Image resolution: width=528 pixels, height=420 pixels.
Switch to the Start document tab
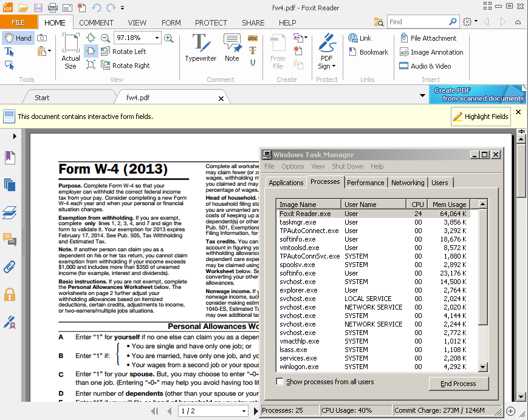42,98
